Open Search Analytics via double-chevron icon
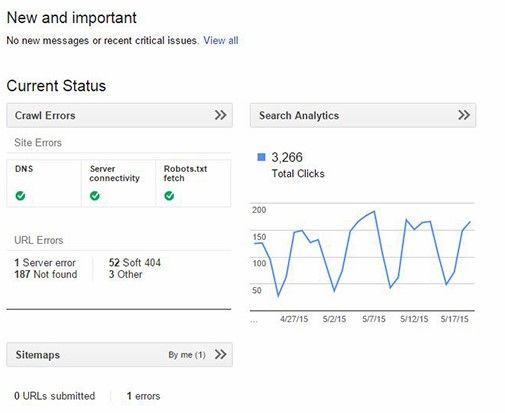 point(464,115)
